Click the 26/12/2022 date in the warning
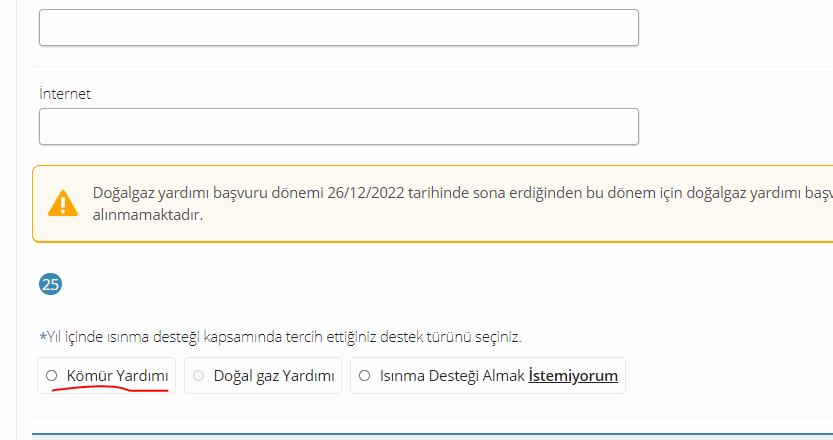833x440 pixels. point(366,192)
